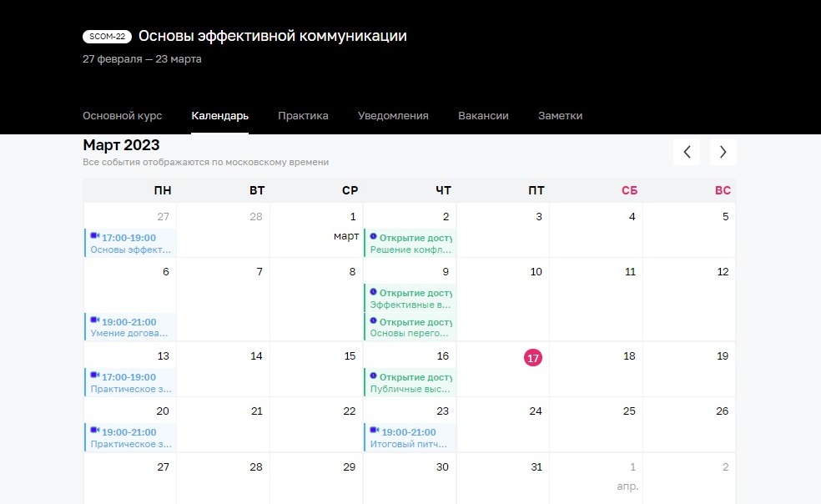Open the 'Публичные выс...' event on March 16
Viewport: 821px width, 504px height.
pyautogui.click(x=410, y=388)
